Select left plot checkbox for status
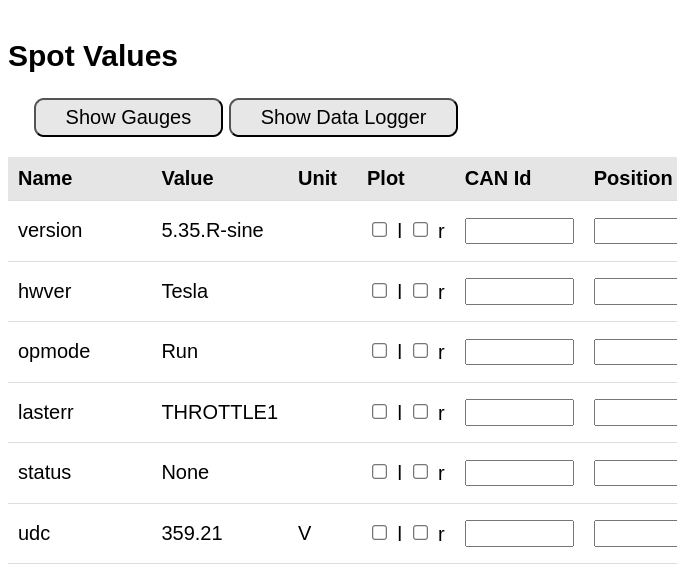The width and height of the screenshot is (677, 576). pyautogui.click(x=380, y=472)
